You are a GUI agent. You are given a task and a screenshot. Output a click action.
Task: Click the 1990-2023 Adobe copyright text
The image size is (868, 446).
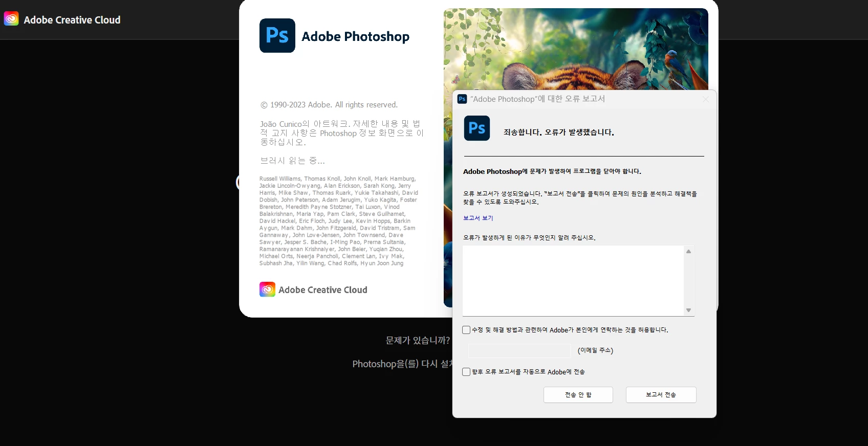[329, 105]
